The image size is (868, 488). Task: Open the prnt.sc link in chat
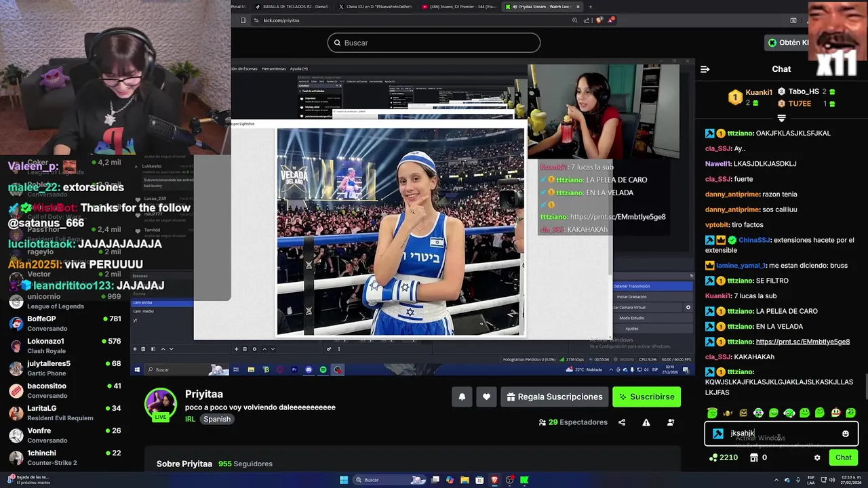click(x=802, y=342)
